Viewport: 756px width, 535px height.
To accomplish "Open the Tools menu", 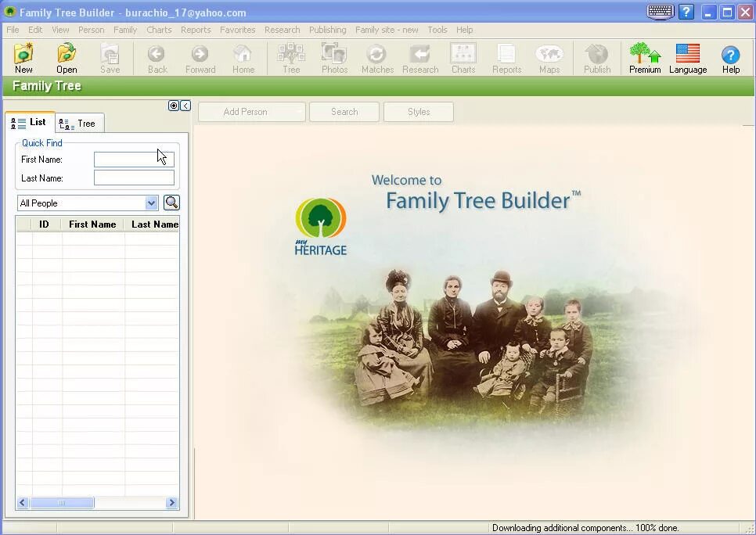I will click(x=437, y=30).
